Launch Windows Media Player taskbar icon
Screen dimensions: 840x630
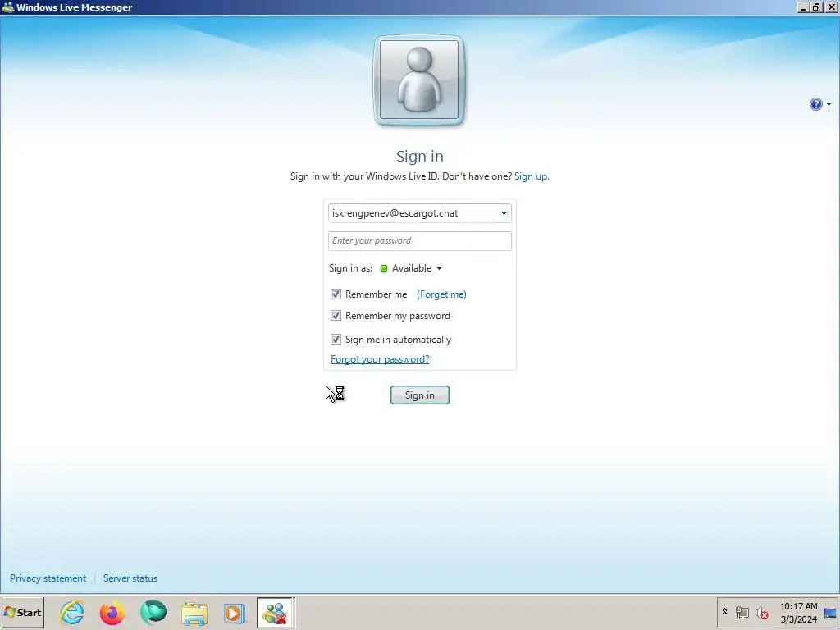234,614
